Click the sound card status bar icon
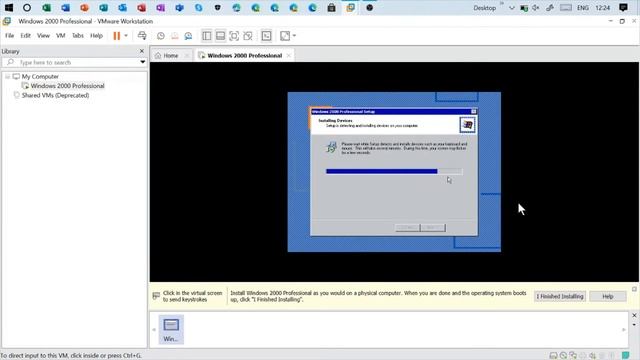The width and height of the screenshot is (640, 360). 593,356
